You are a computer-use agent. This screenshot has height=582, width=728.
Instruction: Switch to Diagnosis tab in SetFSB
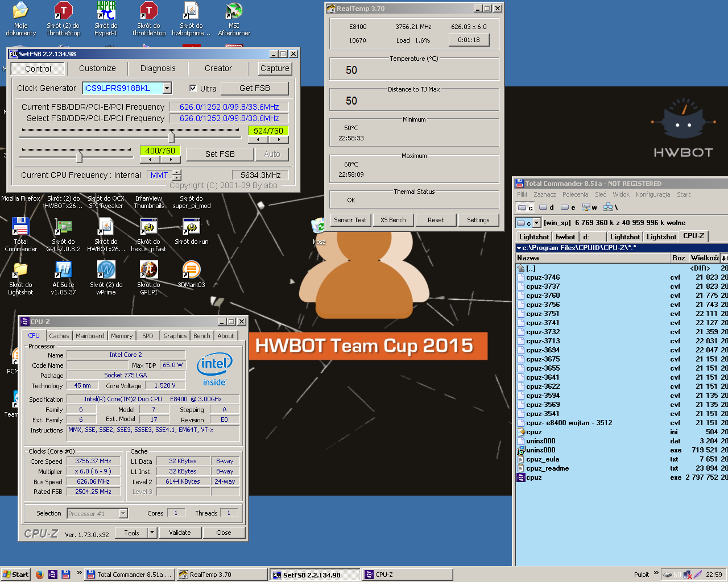(x=158, y=68)
